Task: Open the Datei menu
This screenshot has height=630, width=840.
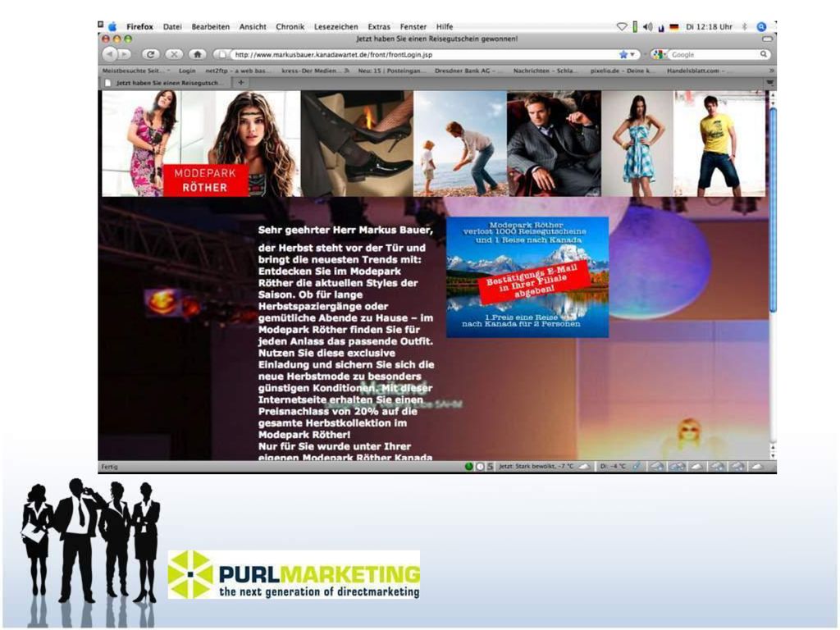Action: point(172,26)
